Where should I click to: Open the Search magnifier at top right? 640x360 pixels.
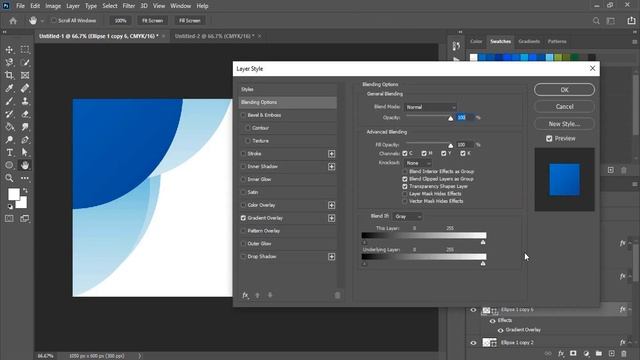click(596, 20)
